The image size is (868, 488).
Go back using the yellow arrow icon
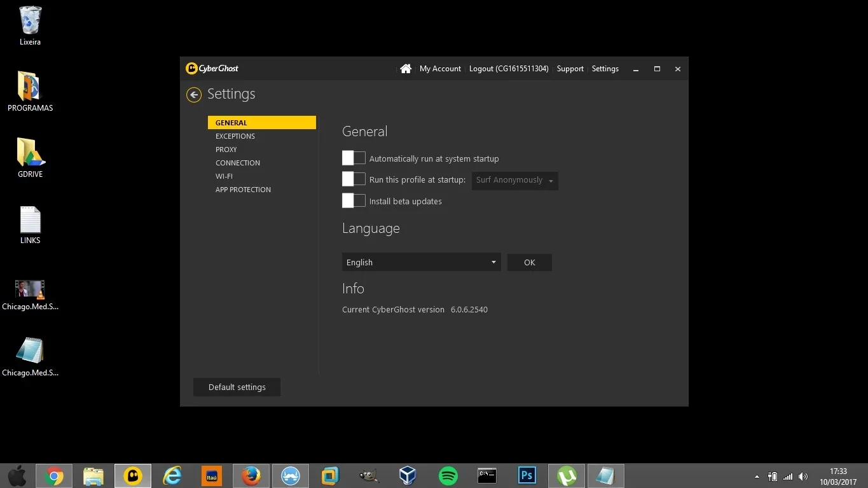pos(194,95)
